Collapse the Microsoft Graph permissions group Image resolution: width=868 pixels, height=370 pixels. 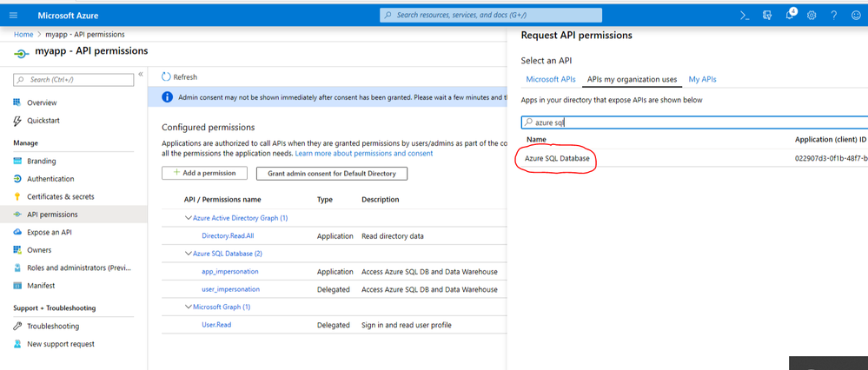tap(189, 307)
